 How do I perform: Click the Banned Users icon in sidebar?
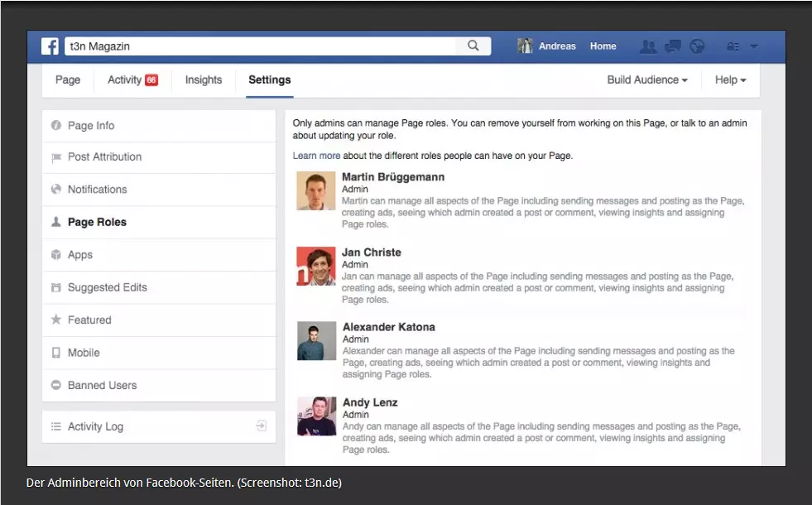(56, 385)
